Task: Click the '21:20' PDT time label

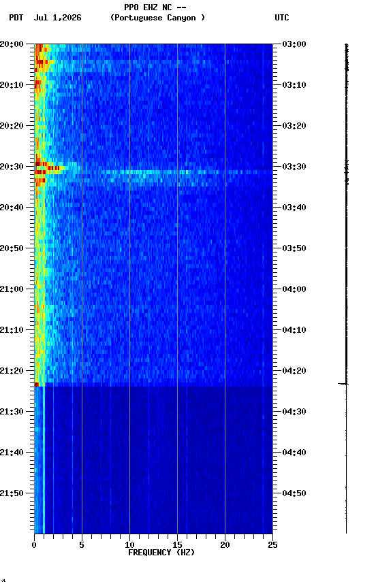Action: [12, 372]
